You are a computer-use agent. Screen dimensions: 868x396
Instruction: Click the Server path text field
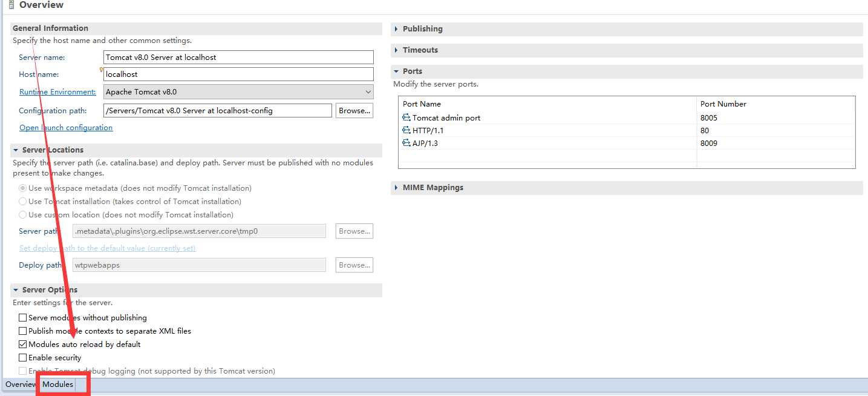[199, 231]
